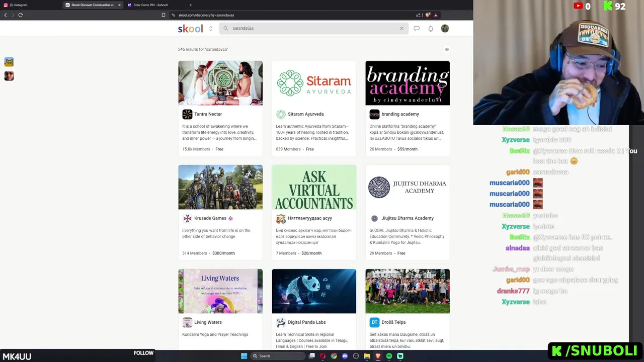Open branding academy cover image
This screenshot has width=644, height=362.
[x=408, y=83]
